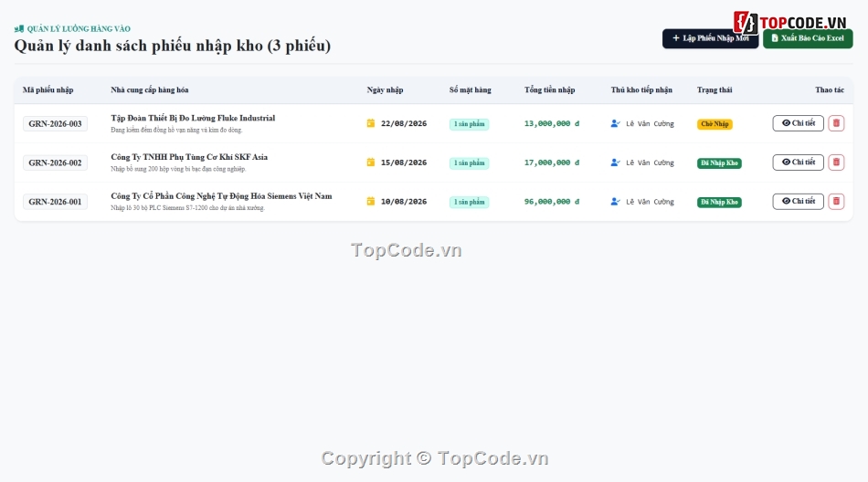Click supplier Công Ty TNHH Phụ Tùng Cơ Khí SKF Asia
The width and height of the screenshot is (868, 482).
(189, 157)
